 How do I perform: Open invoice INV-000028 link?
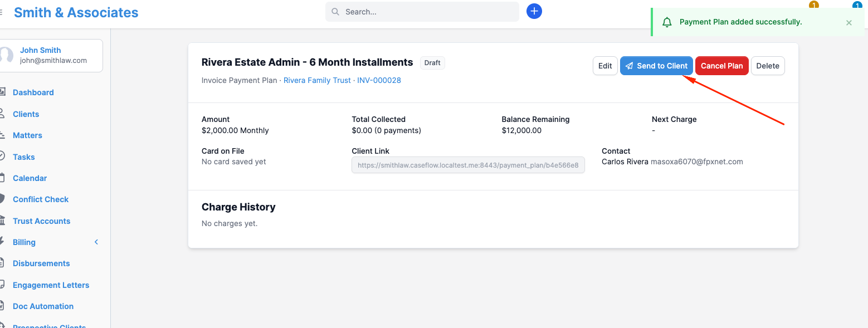tap(379, 80)
